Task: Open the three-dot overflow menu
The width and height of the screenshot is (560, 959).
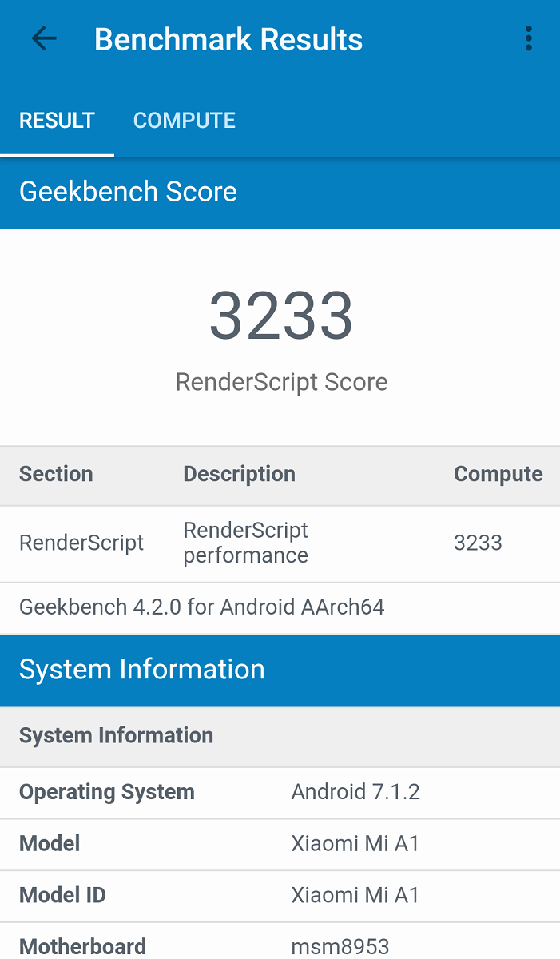Action: [x=528, y=38]
